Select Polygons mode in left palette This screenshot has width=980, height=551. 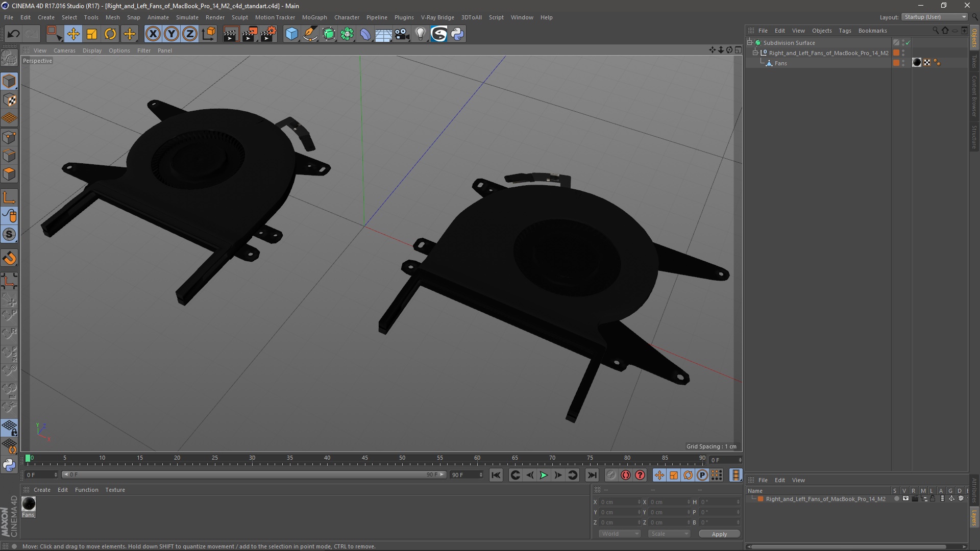pos(9,174)
